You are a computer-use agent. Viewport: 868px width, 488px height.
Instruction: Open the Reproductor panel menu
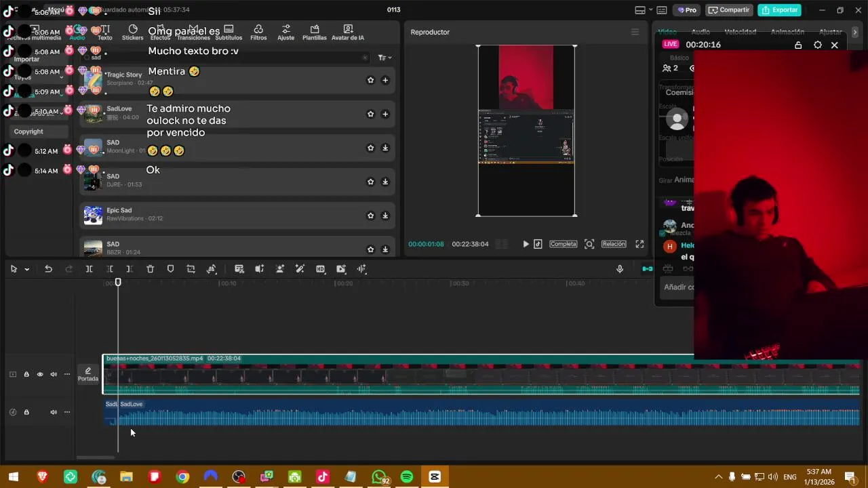[x=635, y=32]
